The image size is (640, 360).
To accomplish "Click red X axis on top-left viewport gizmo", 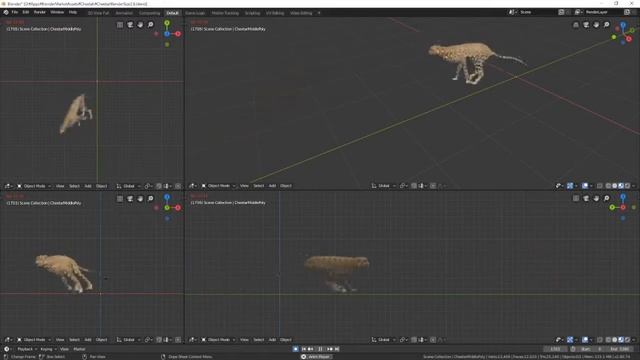I will (178, 34).
